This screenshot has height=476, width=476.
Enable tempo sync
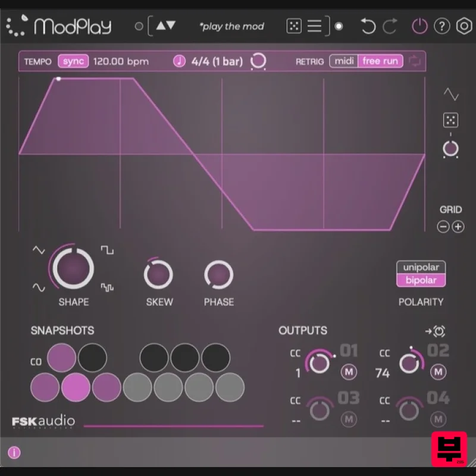(x=73, y=61)
